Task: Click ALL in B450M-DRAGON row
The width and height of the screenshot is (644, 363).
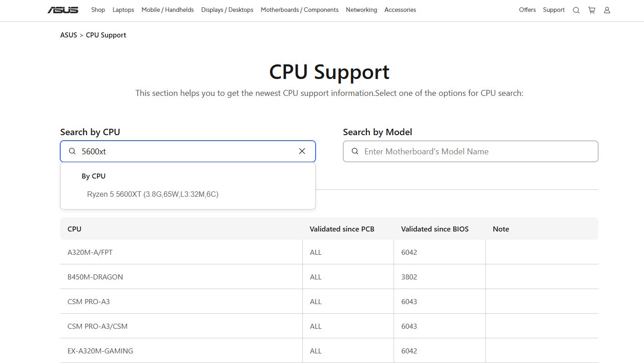Action: (316, 277)
